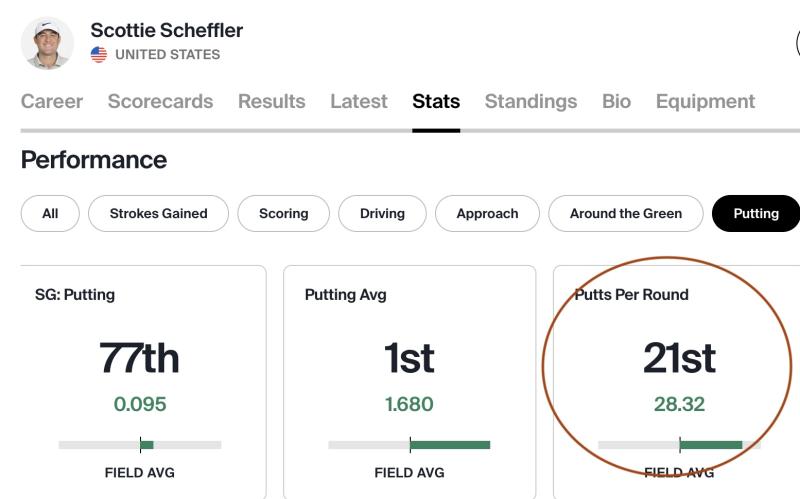
Task: Filter stats by Strokes Gained
Action: click(x=158, y=213)
